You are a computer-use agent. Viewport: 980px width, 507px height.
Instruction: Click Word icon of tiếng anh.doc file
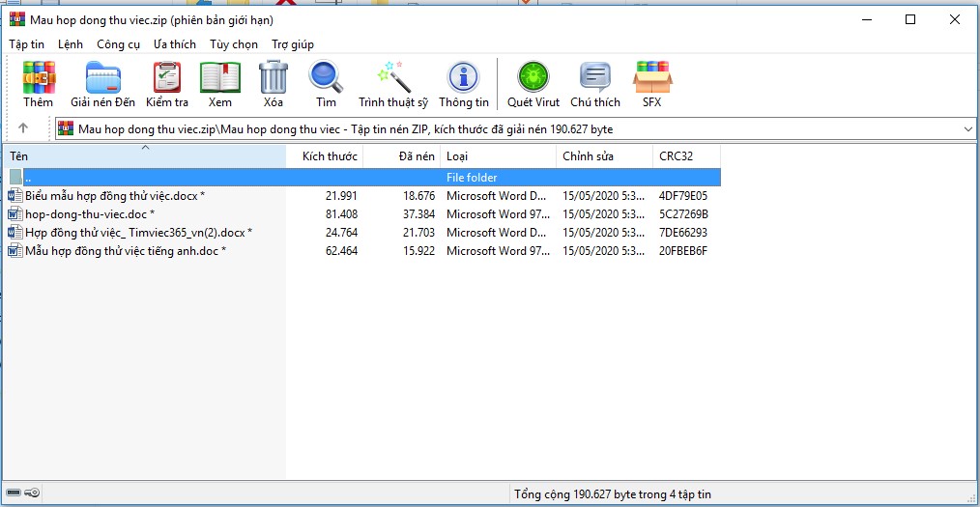15,251
